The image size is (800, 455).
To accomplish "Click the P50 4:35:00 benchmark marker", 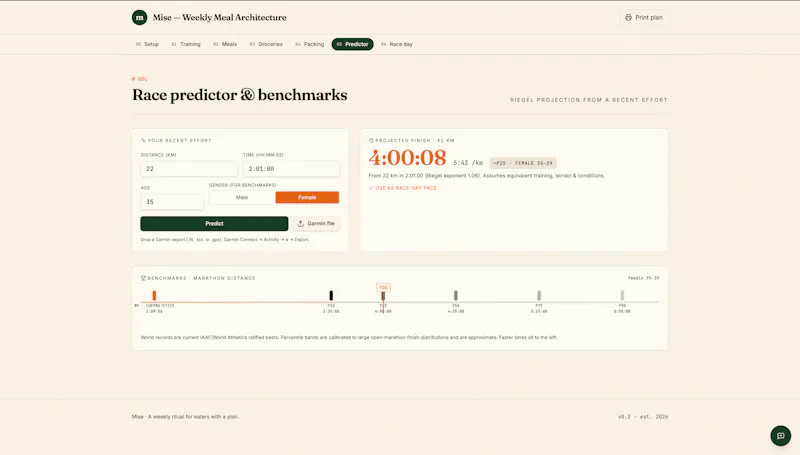I will (456, 295).
